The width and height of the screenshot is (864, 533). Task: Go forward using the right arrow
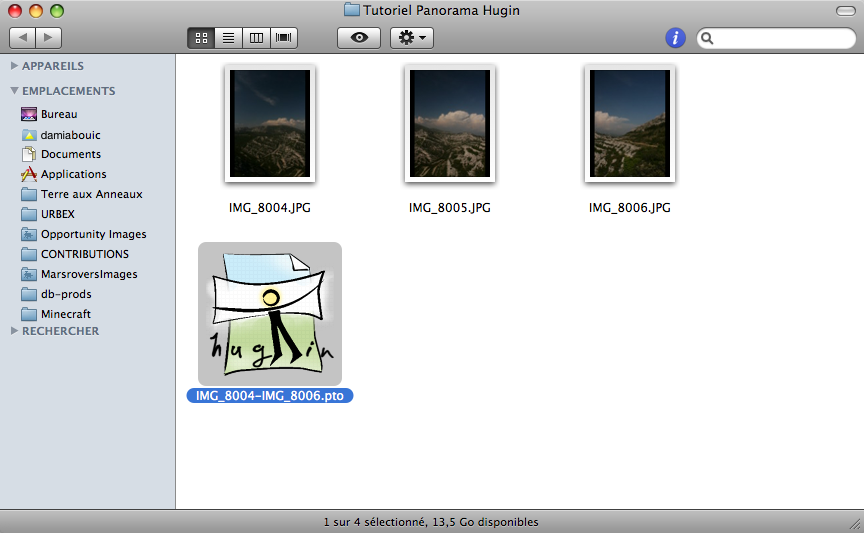click(x=48, y=38)
